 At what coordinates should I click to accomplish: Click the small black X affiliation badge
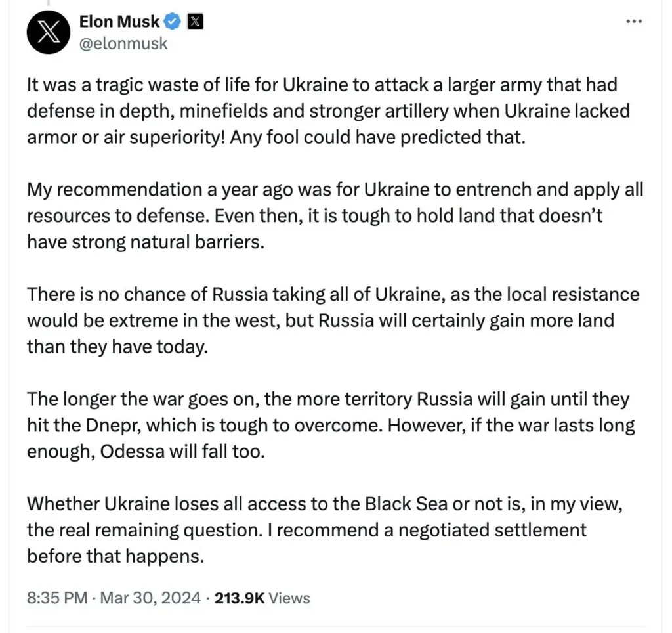click(195, 22)
